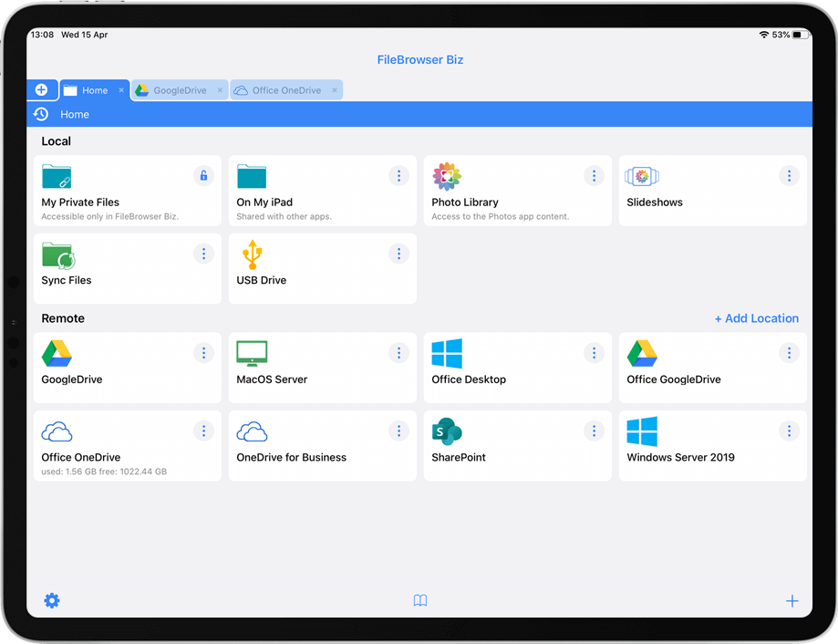Click the Photo Library label
The width and height of the screenshot is (838, 644).
click(x=465, y=203)
